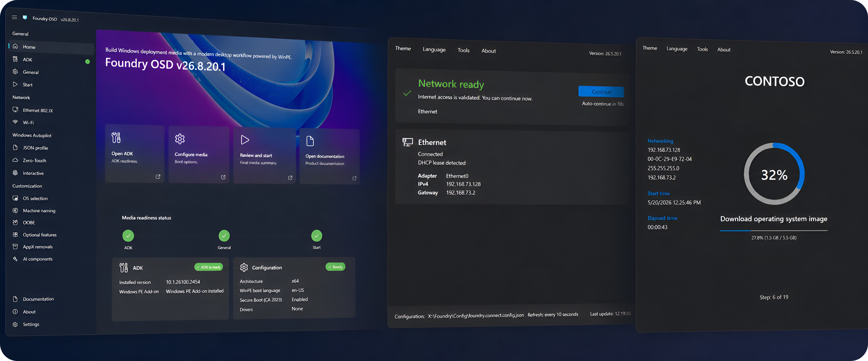
Task: Open Language menu in CONTOSO window
Action: pos(677,49)
